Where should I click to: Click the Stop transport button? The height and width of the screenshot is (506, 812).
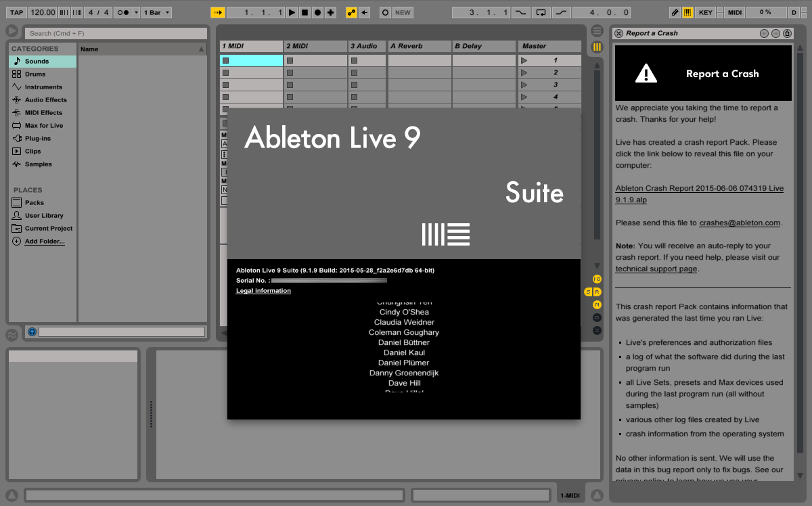pos(304,12)
